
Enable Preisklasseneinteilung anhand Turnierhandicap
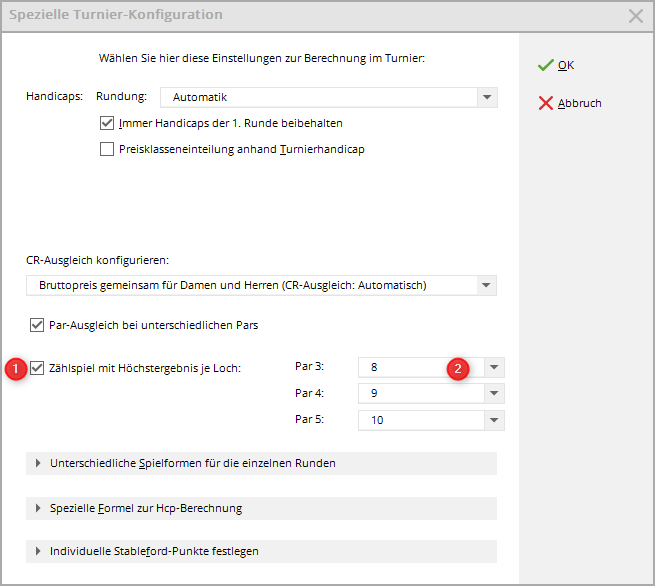(108, 150)
